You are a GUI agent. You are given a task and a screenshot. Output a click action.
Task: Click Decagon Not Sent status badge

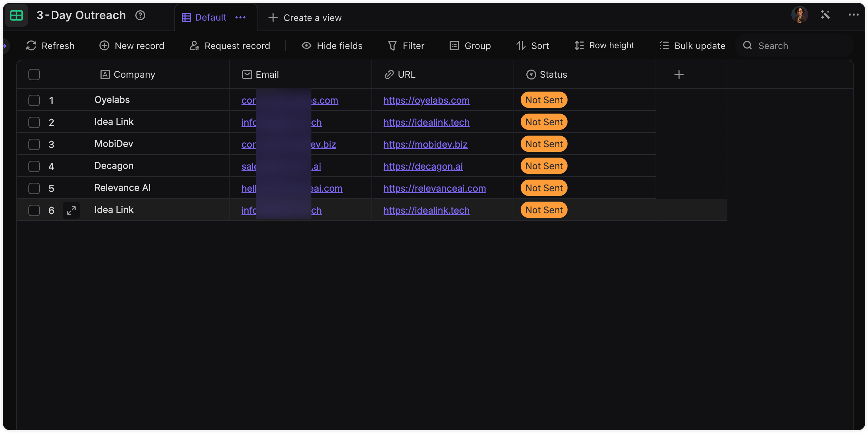pos(544,166)
